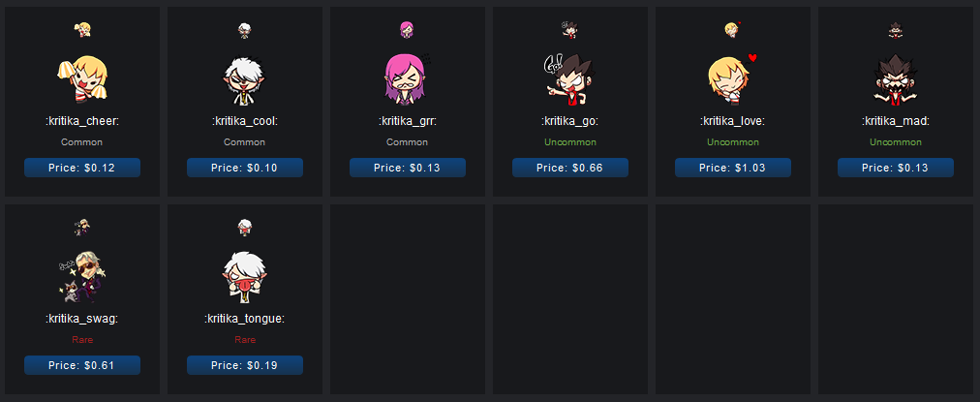The image size is (980, 402).
Task: Click the :kritika_love: name text
Action: pos(732,121)
